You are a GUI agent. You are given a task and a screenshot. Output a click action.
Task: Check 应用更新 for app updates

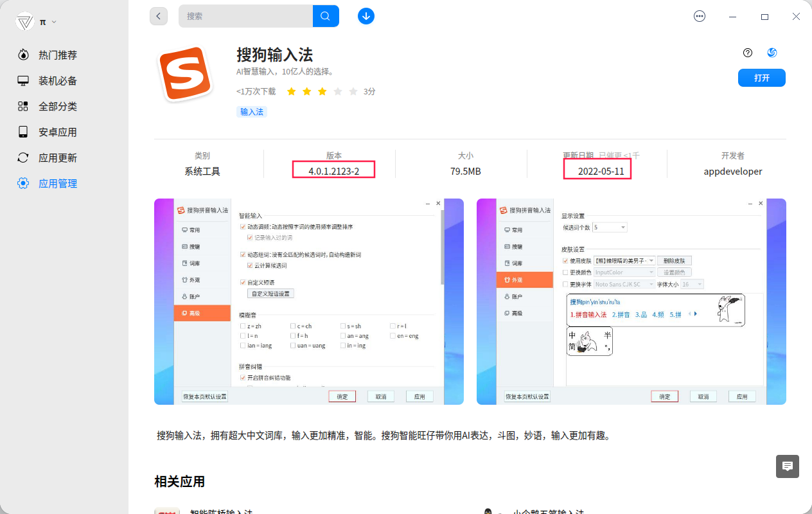pos(56,157)
